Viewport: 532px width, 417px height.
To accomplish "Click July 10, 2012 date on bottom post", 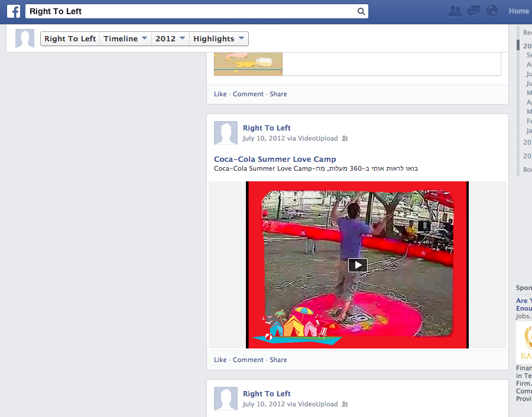I will coord(264,404).
